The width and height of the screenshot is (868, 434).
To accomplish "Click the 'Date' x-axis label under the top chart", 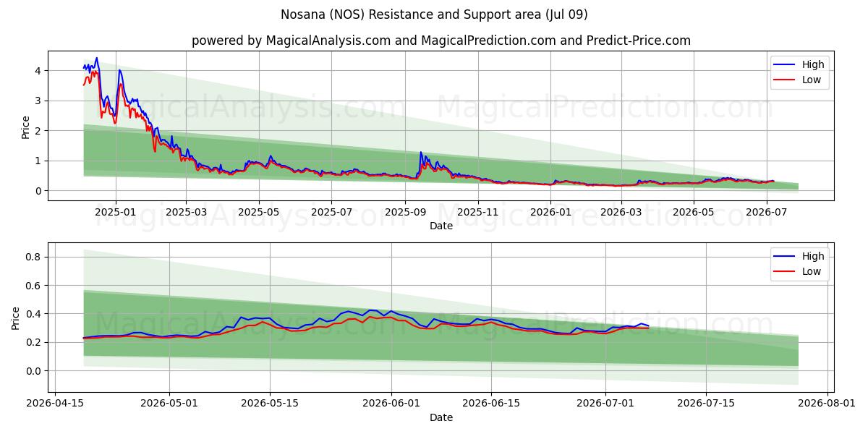I will coord(441,226).
